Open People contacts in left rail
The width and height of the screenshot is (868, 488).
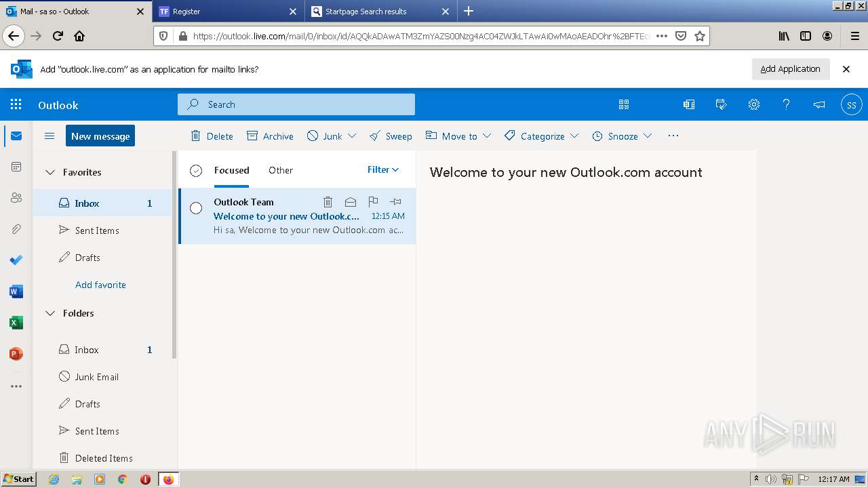(16, 198)
